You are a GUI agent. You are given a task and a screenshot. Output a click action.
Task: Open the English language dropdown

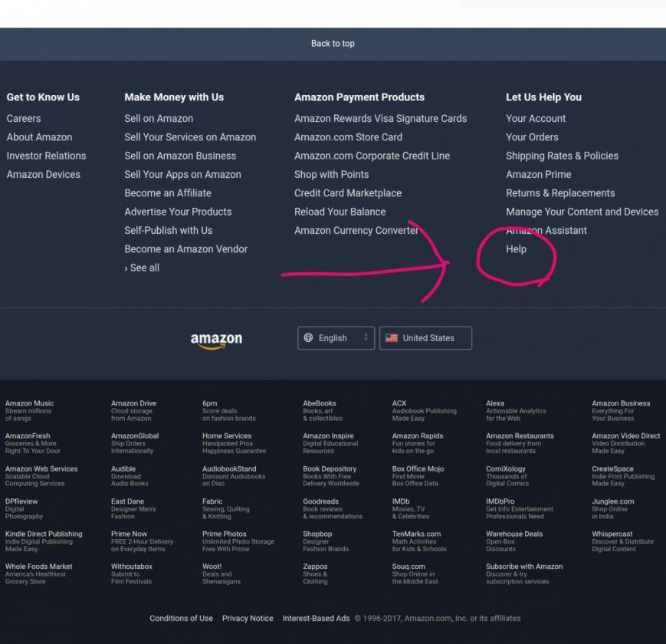click(336, 338)
